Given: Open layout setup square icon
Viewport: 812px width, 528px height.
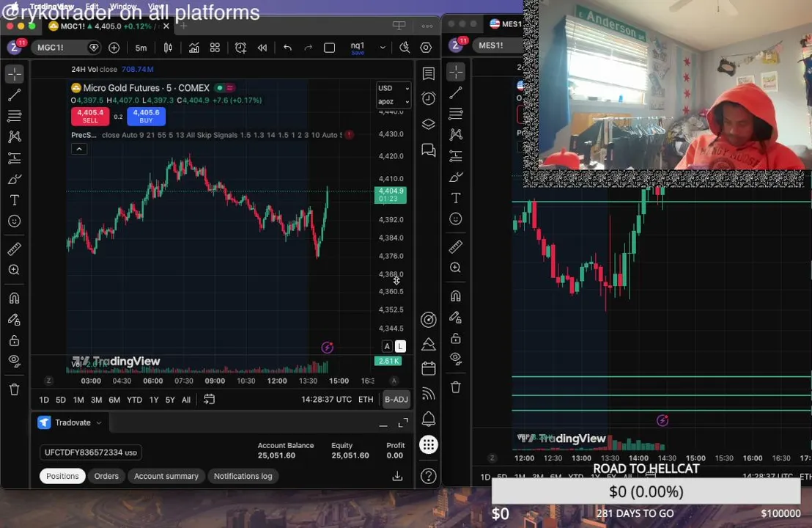Looking at the screenshot, I should point(329,48).
